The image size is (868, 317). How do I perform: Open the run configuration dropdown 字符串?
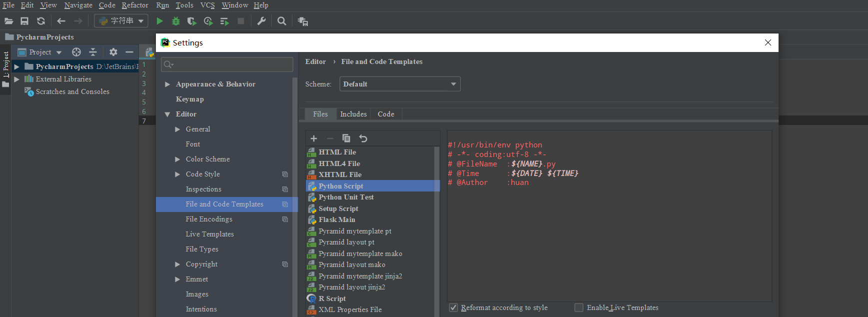(121, 21)
